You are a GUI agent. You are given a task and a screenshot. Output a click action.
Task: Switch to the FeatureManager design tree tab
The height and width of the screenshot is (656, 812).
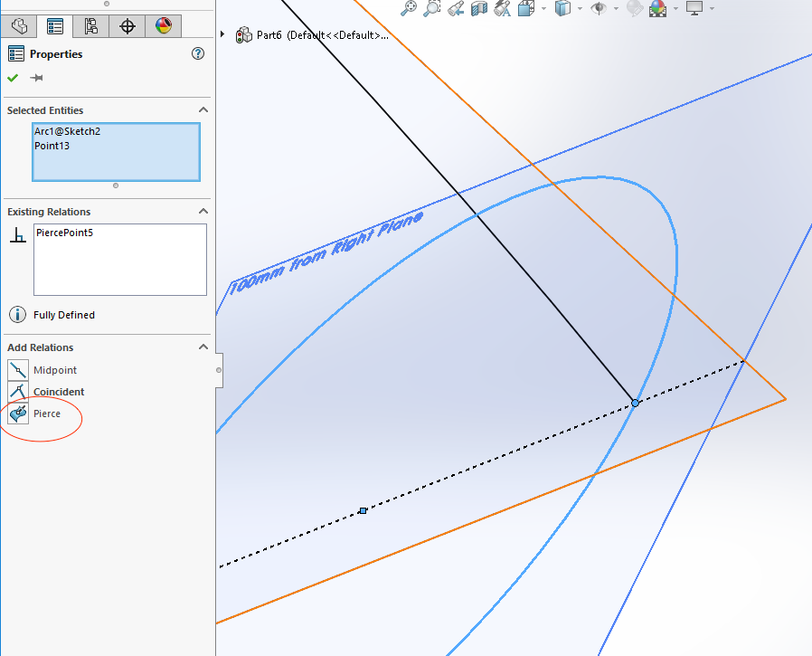tap(19, 25)
